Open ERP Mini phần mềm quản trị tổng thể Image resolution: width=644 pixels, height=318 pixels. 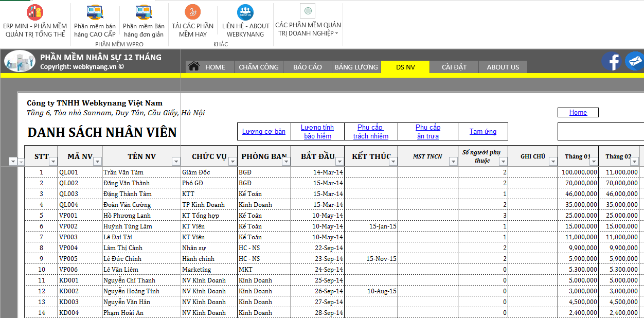35,21
